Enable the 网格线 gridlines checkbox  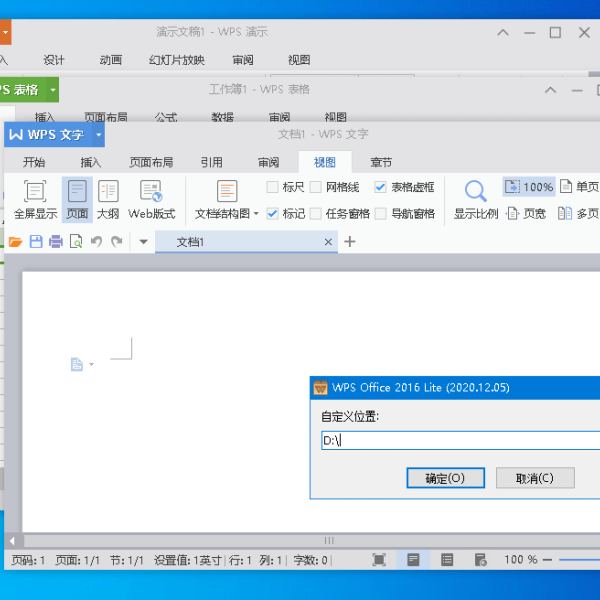pos(315,187)
